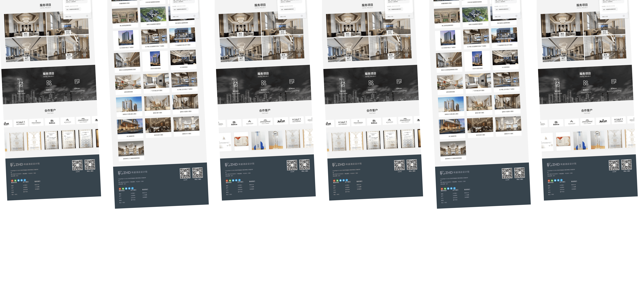The width and height of the screenshot is (644, 302).
Task: Select the Electromechanical design icon on the leftmost page
Action: click(77, 82)
